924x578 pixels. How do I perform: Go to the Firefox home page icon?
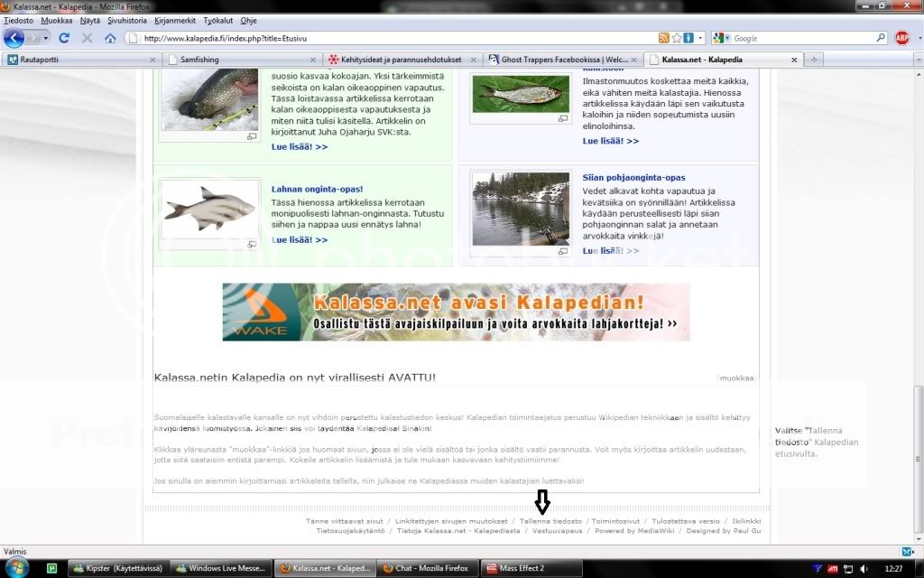[x=110, y=38]
